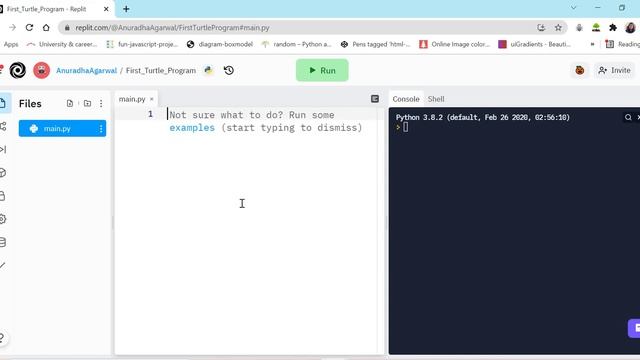Open the Files panel more options menu

(x=101, y=103)
